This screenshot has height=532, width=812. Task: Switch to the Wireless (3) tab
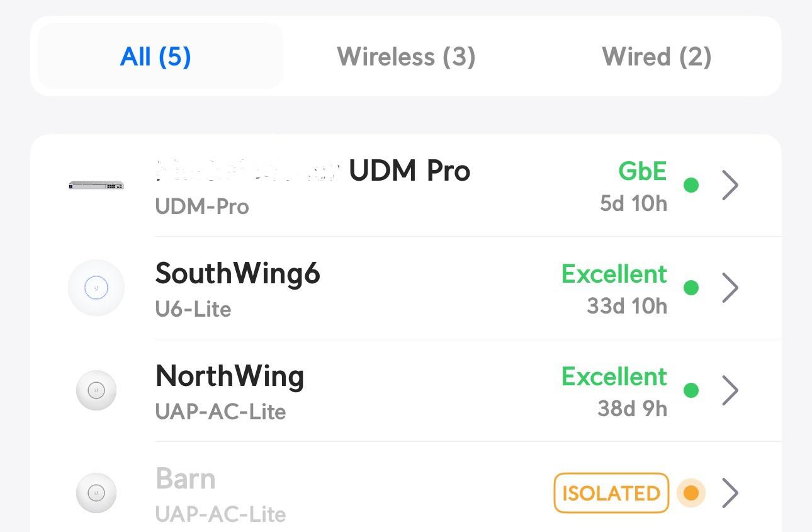click(406, 56)
